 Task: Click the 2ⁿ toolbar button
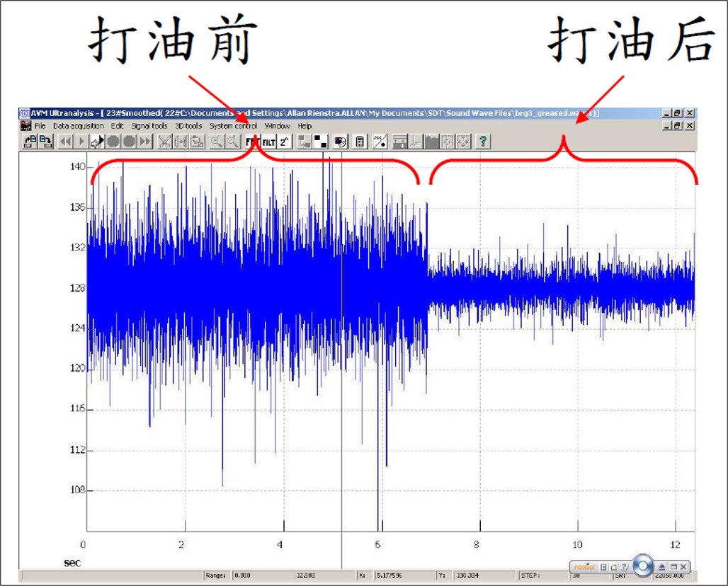[285, 142]
